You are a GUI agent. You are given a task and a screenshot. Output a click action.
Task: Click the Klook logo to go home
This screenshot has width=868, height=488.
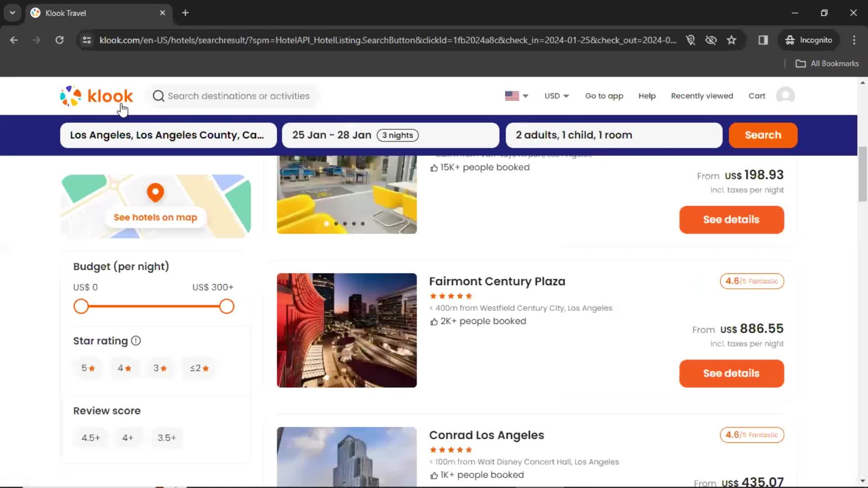pyautogui.click(x=97, y=96)
